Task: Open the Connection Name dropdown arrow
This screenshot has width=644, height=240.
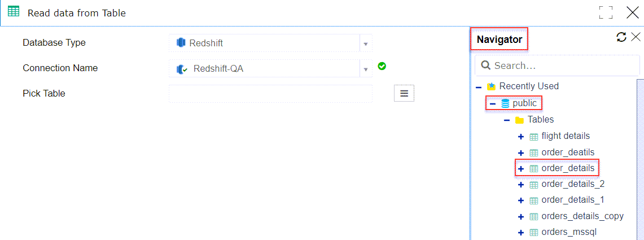Action: [366, 69]
